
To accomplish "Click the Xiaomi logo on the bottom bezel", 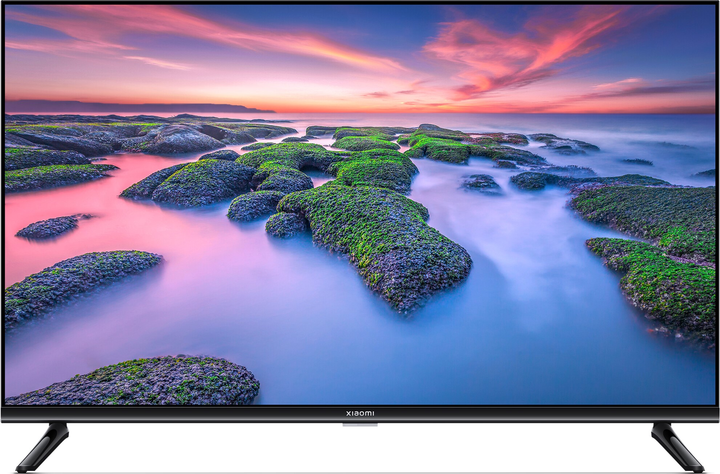I will 360,412.
